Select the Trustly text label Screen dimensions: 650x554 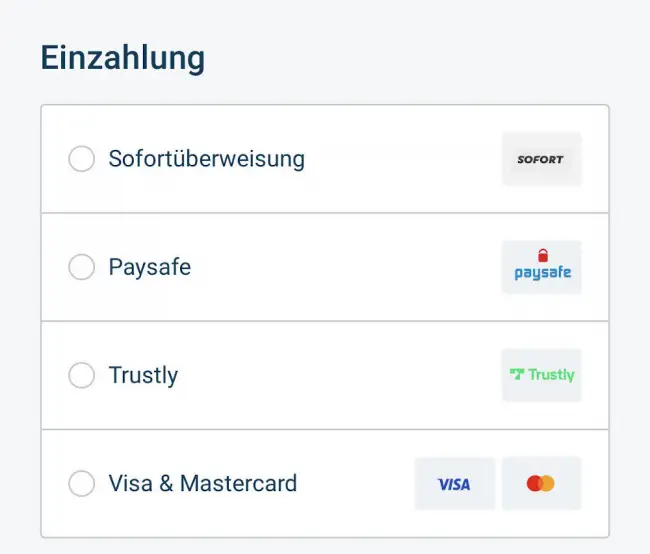coord(143,375)
